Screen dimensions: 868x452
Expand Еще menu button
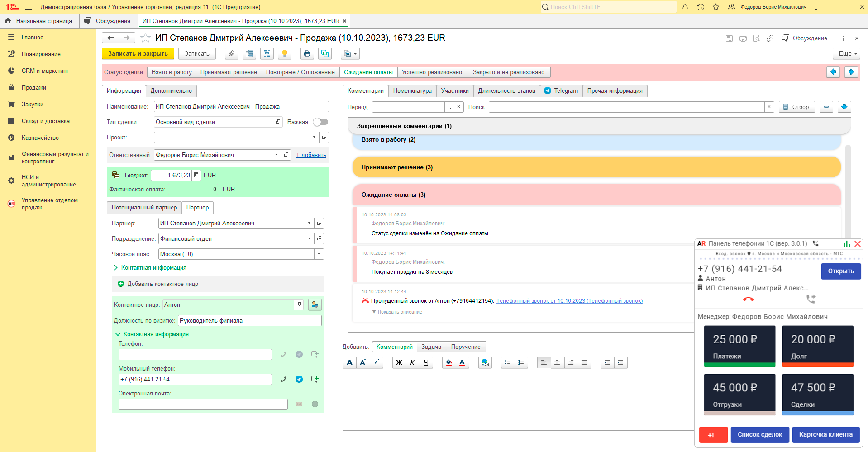pos(846,53)
